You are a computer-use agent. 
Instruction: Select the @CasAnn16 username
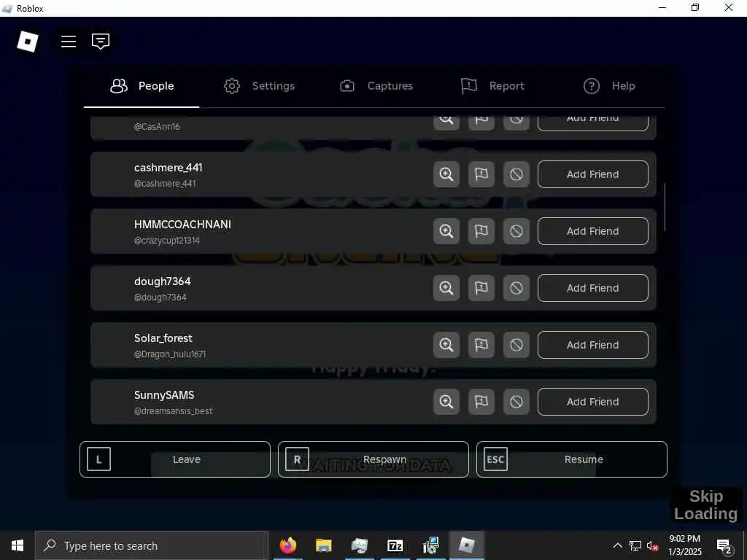(x=157, y=127)
